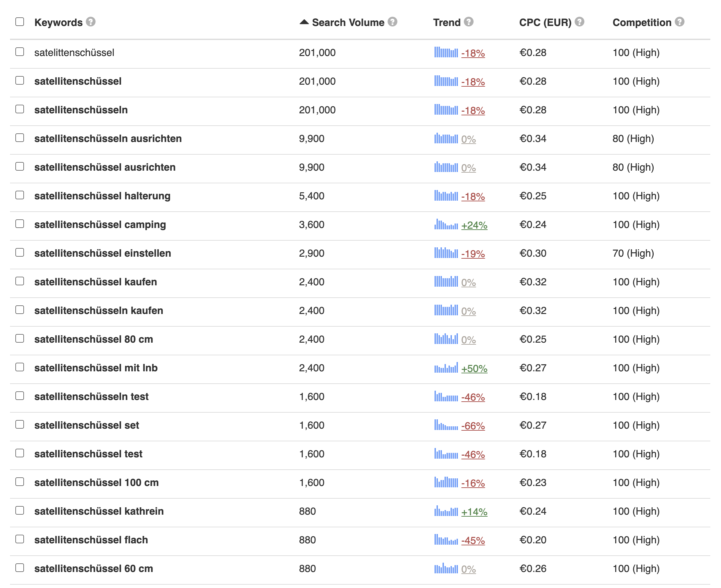Open -18% trend link for satellitenschüsseln
The height and width of the screenshot is (588, 721).
point(473,110)
